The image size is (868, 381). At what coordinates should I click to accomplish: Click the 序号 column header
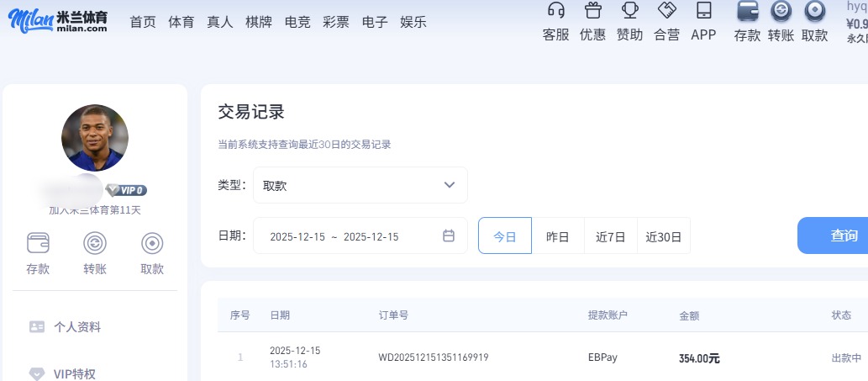coord(239,315)
